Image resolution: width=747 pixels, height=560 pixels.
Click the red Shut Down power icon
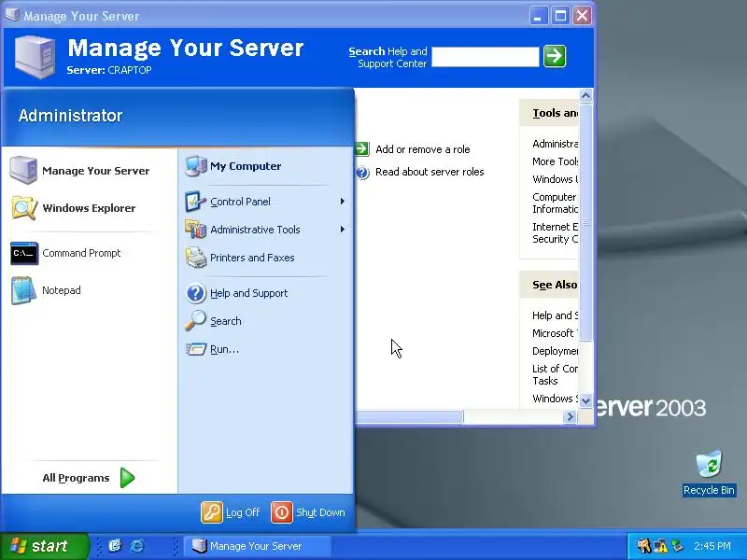point(282,512)
